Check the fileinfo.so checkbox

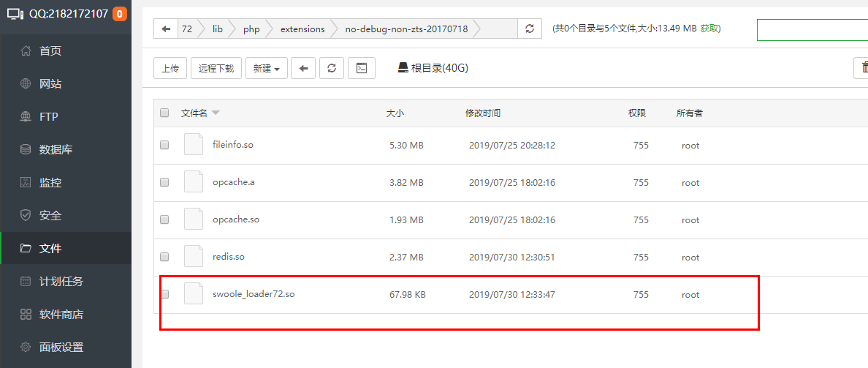(x=164, y=145)
